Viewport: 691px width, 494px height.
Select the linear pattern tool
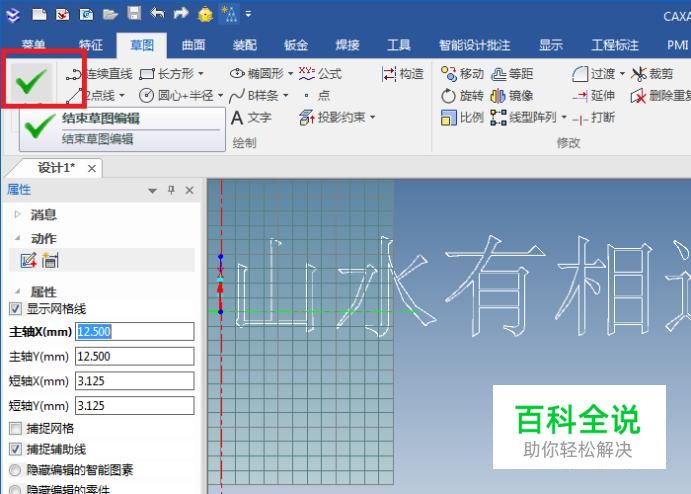[x=524, y=118]
